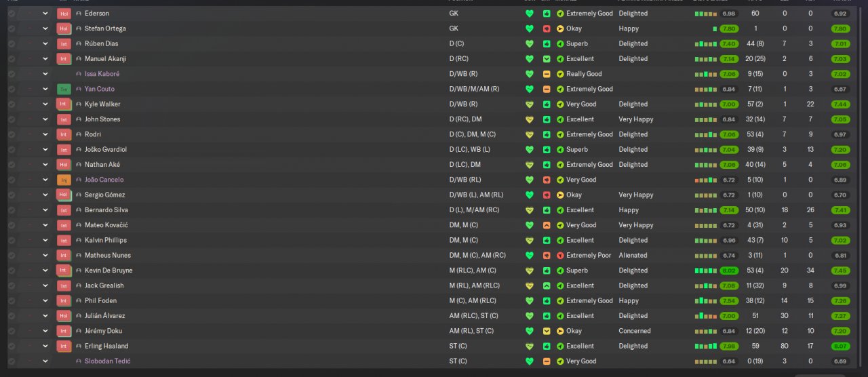Click Sergio Gómez's Okay morale icon
The width and height of the screenshot is (868, 377).
(560, 195)
